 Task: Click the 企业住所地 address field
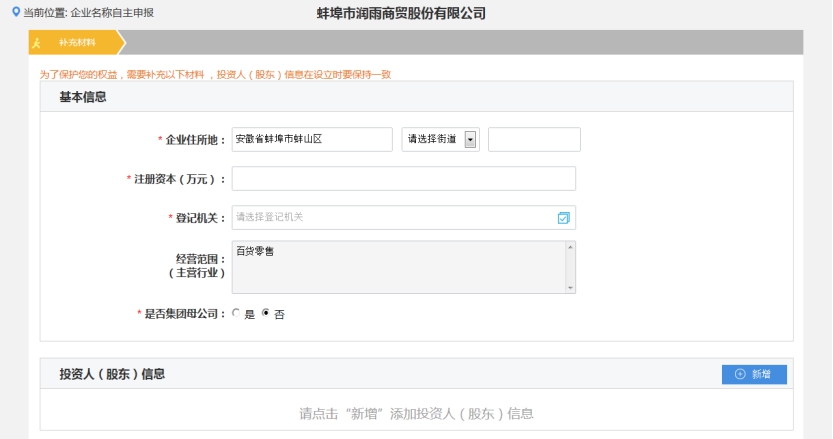(311, 139)
